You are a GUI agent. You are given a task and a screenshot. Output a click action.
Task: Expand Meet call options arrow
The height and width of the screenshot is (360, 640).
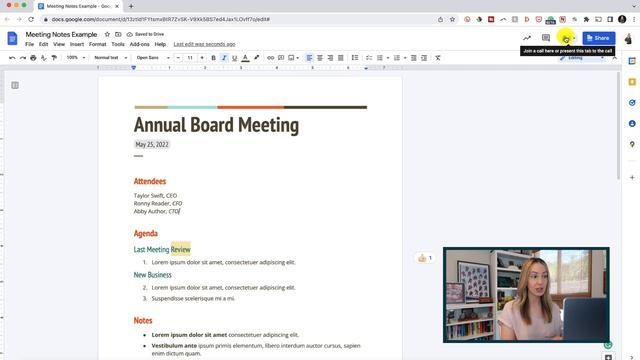click(x=574, y=38)
